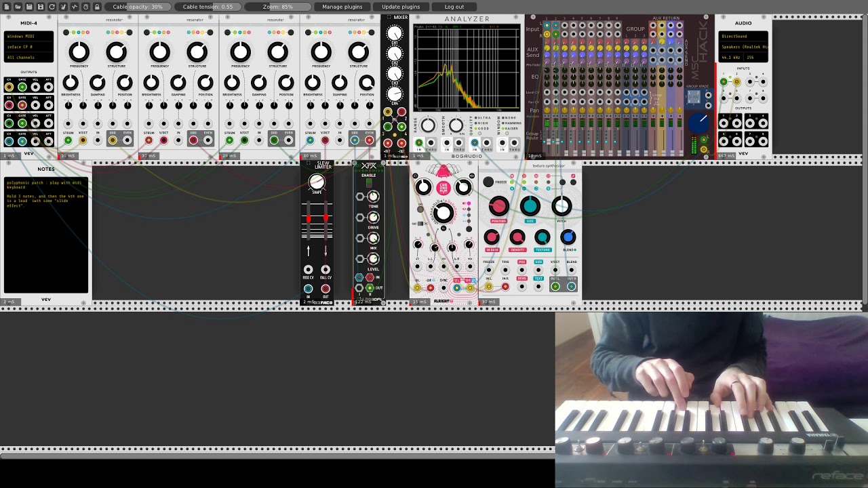
Task: Select NONE window on Analyzer
Action: tap(504, 118)
